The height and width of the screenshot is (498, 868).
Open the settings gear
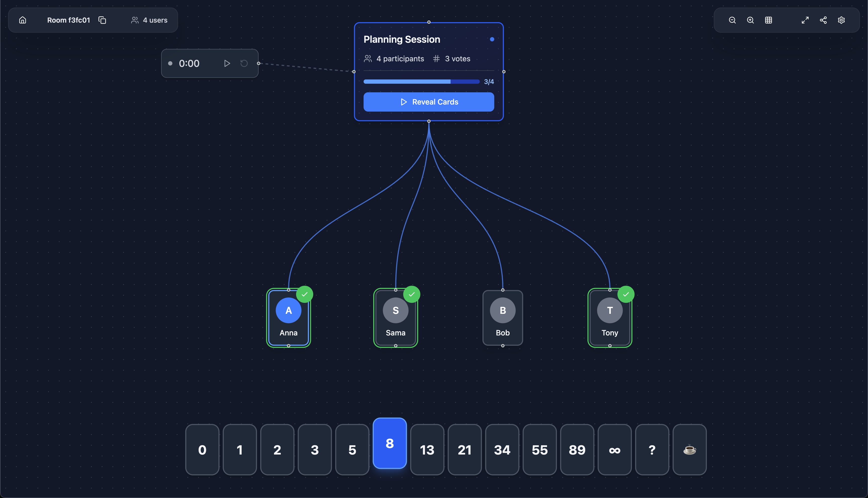(x=841, y=20)
